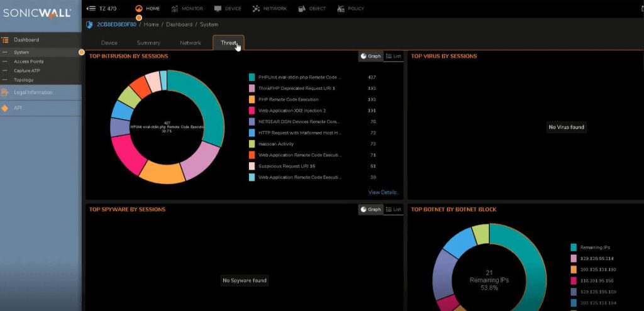Click the SonicWall logo
The image size is (644, 311).
37,14
